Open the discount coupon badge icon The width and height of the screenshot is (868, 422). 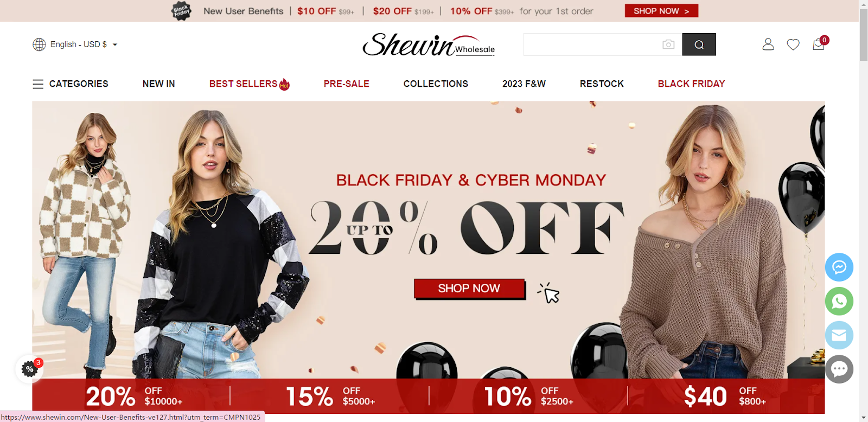click(29, 369)
